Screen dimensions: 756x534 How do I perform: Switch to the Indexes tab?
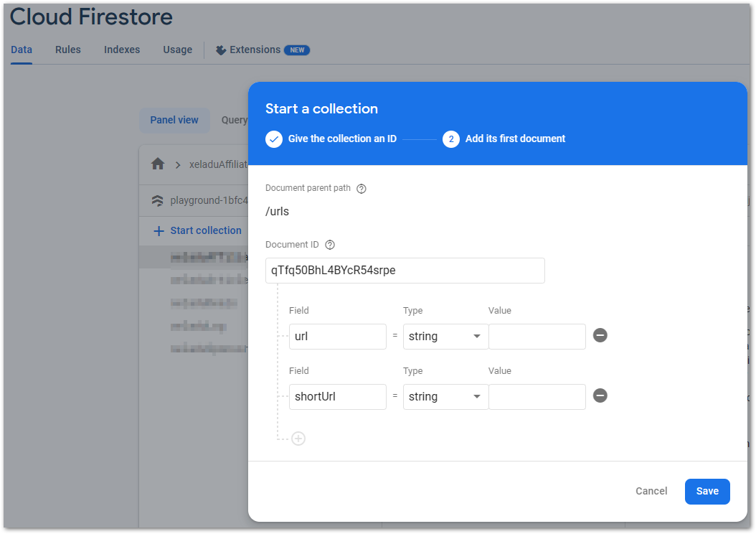pos(121,50)
